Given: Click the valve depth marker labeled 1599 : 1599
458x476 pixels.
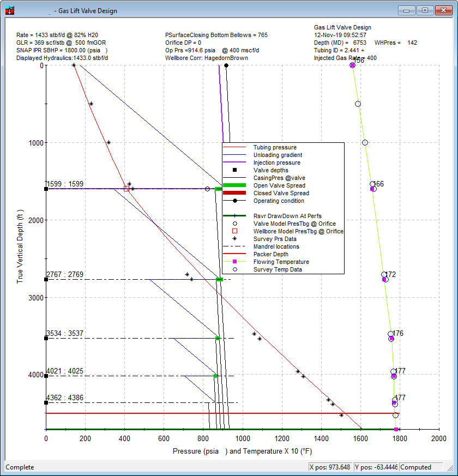Looking at the screenshot, I should (46, 188).
